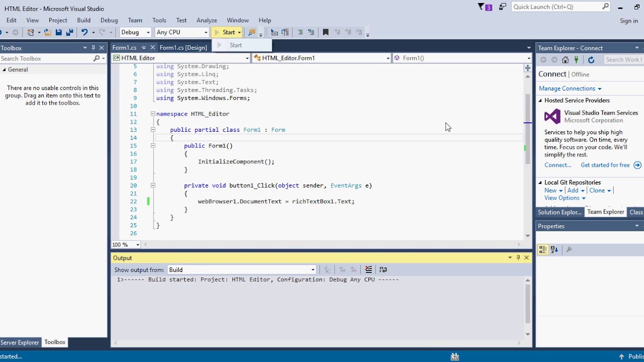Viewport: 644px width, 362px height.
Task: Open the Edit menu
Action: tap(11, 20)
